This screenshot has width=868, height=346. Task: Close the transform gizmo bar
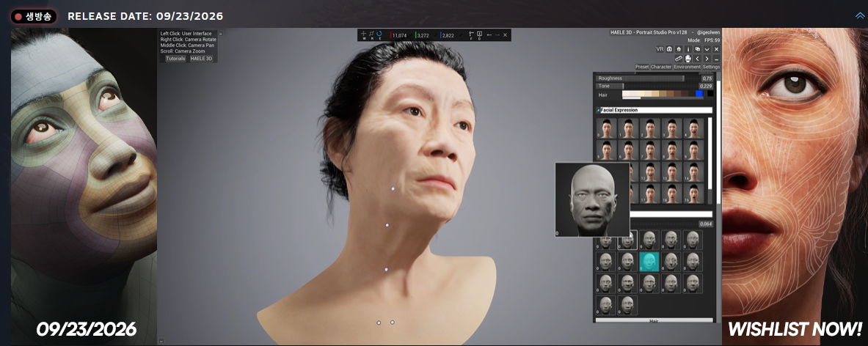[x=505, y=35]
